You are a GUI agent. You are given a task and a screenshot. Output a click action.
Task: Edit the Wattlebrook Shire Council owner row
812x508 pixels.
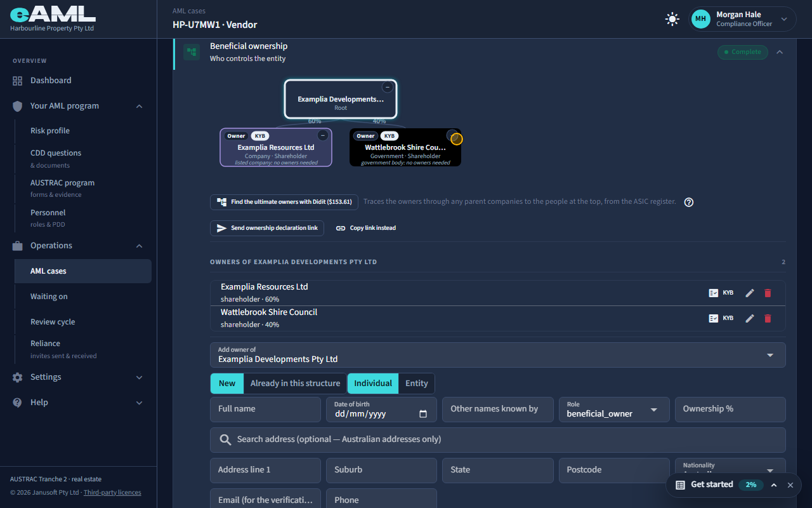tap(750, 318)
